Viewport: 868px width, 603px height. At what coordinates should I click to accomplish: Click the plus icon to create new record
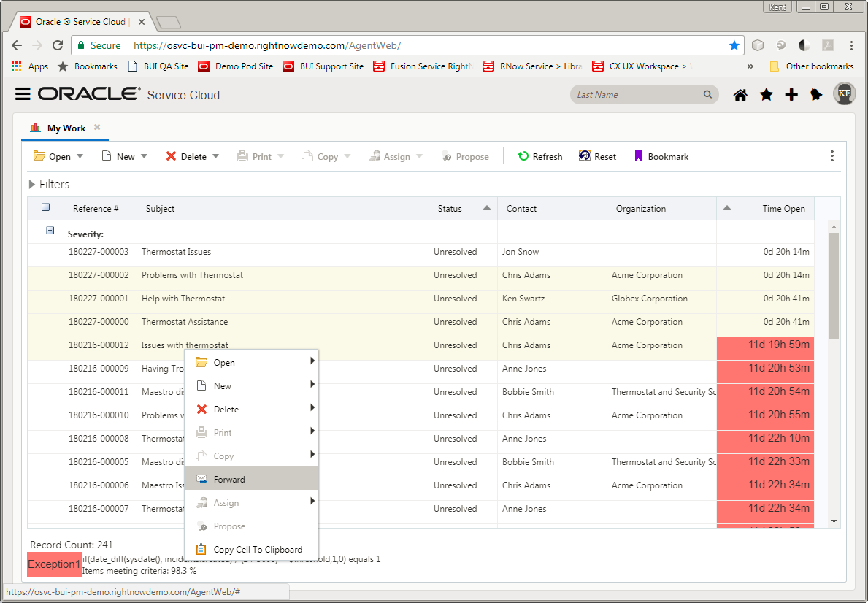791,94
